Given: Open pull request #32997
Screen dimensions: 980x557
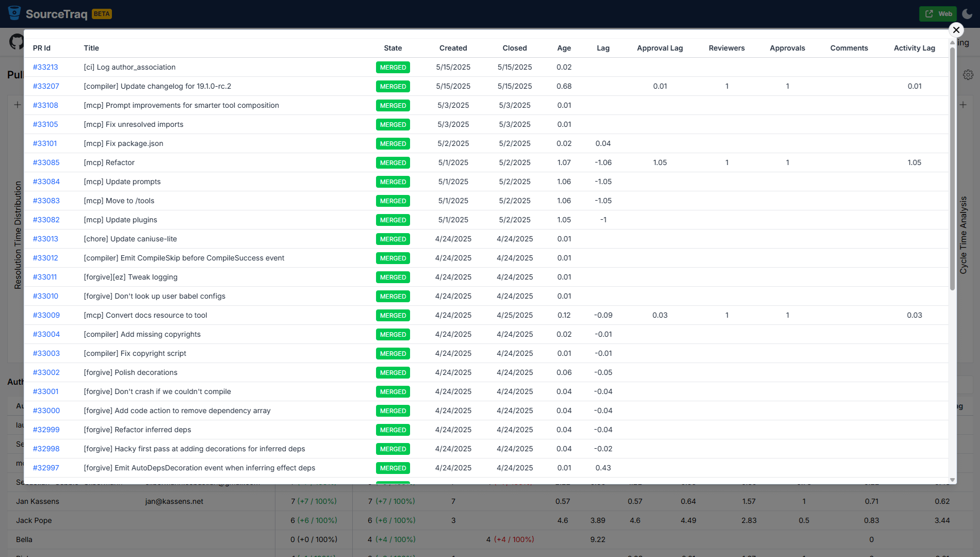Looking at the screenshot, I should 46,468.
